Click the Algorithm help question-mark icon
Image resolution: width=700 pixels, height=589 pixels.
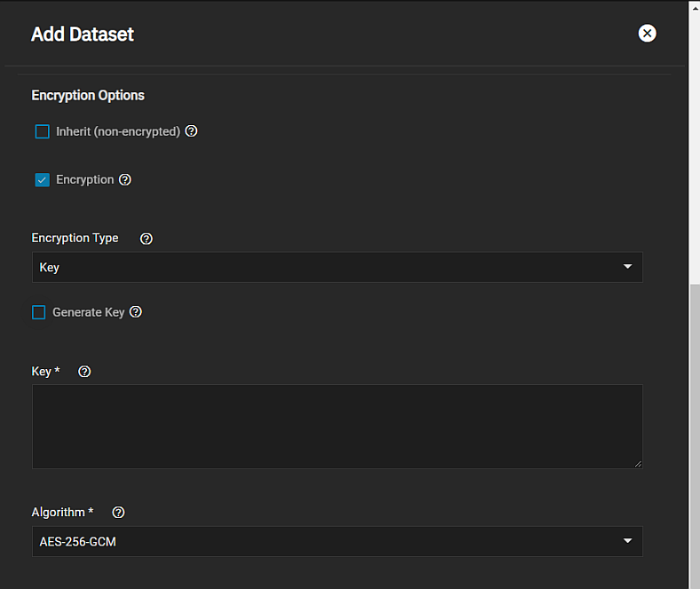[x=118, y=513]
